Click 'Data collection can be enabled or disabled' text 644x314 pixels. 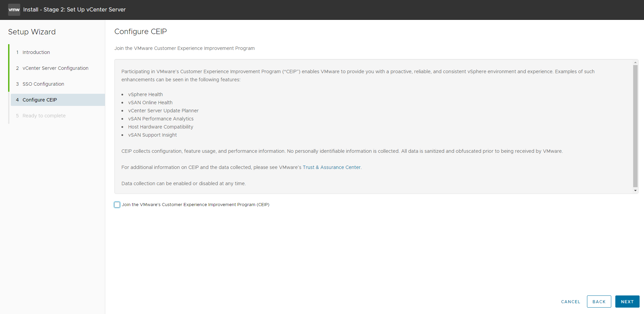point(184,183)
